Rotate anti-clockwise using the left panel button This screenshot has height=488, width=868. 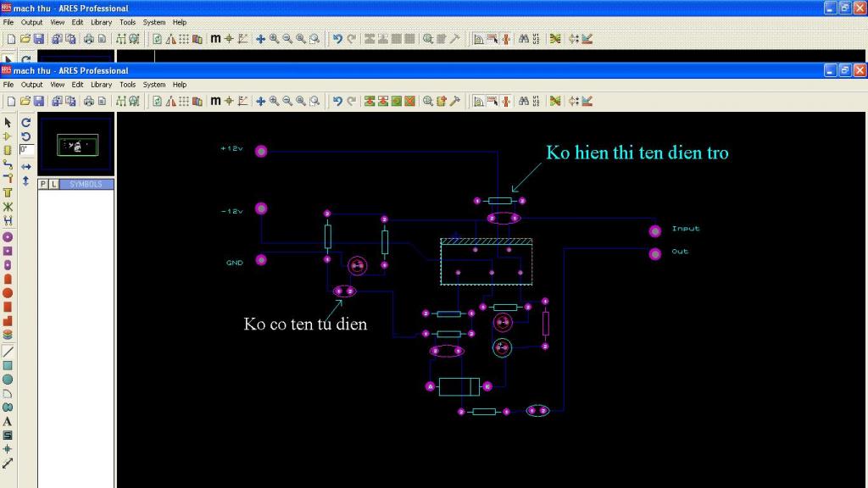[26, 136]
